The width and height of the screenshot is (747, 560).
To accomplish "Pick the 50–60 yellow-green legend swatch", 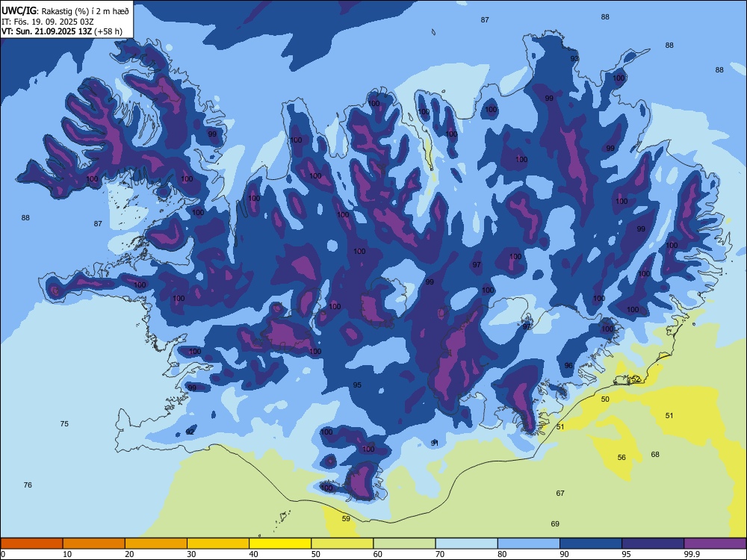I will pos(342,544).
